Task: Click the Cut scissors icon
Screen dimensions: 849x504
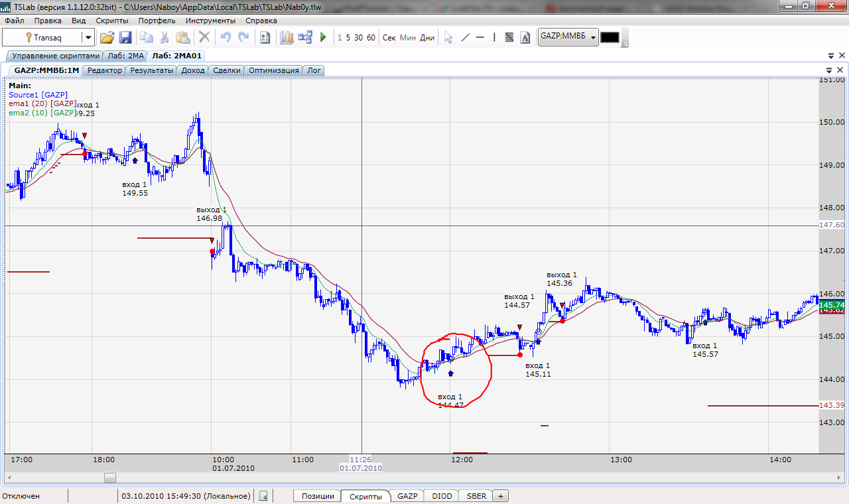Action: pyautogui.click(x=164, y=37)
